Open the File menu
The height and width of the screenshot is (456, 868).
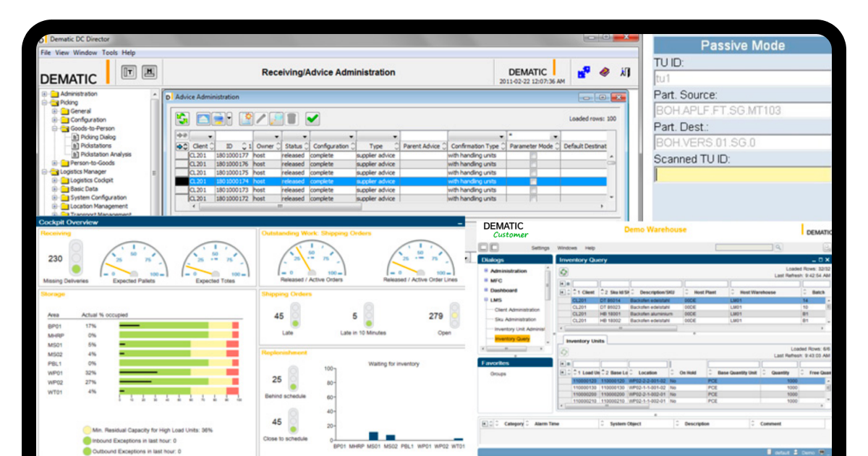tap(46, 53)
